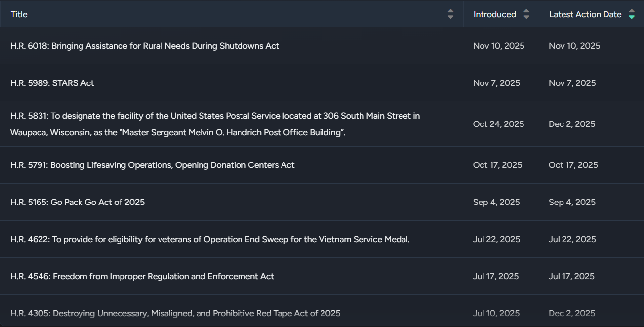This screenshot has width=644, height=327.
Task: Click the Latest Action Date sort icon
Action: pos(631,14)
